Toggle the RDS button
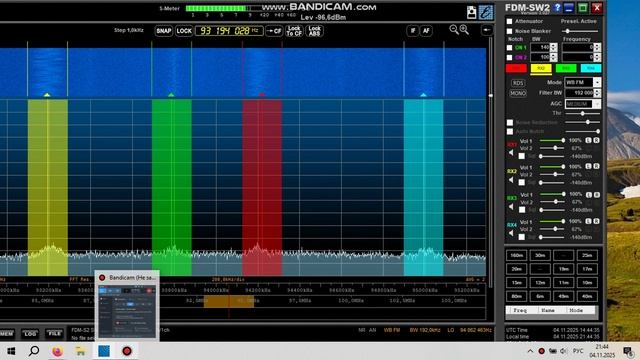Image resolution: width=640 pixels, height=360 pixels. [x=518, y=83]
